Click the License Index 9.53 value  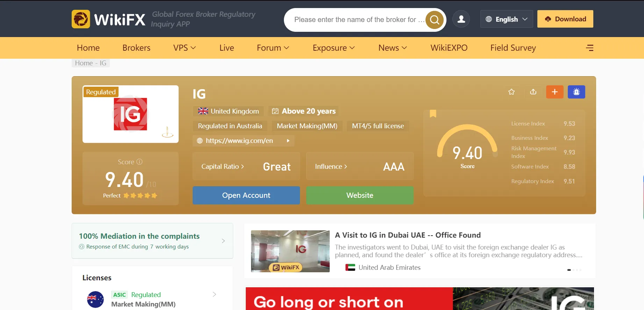tap(569, 124)
